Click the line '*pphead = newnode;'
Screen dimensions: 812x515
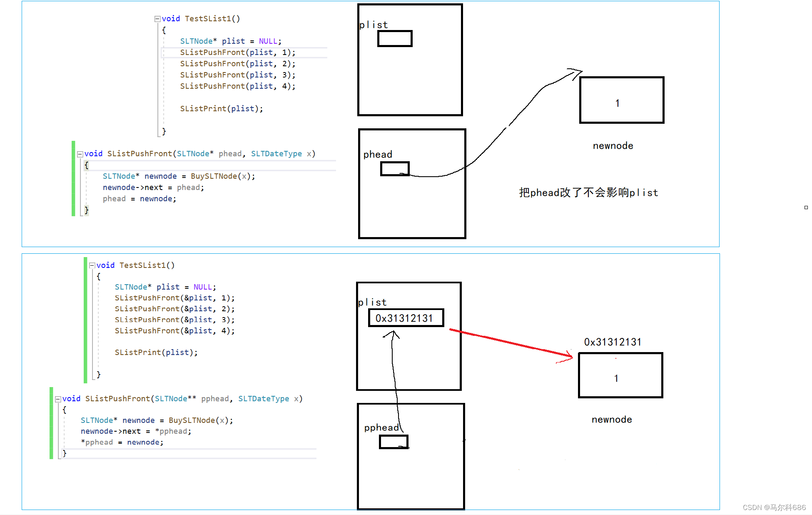click(122, 442)
